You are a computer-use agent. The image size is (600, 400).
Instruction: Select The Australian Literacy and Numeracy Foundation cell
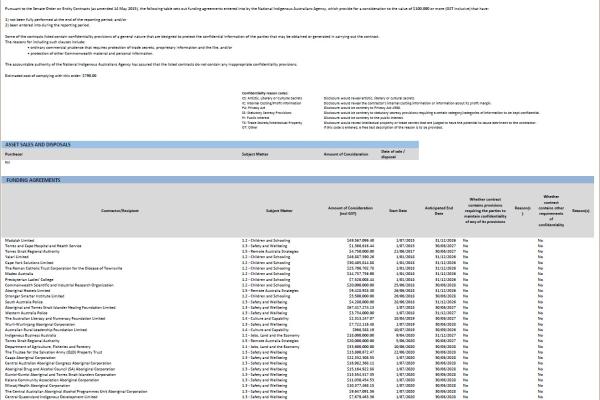55,319
